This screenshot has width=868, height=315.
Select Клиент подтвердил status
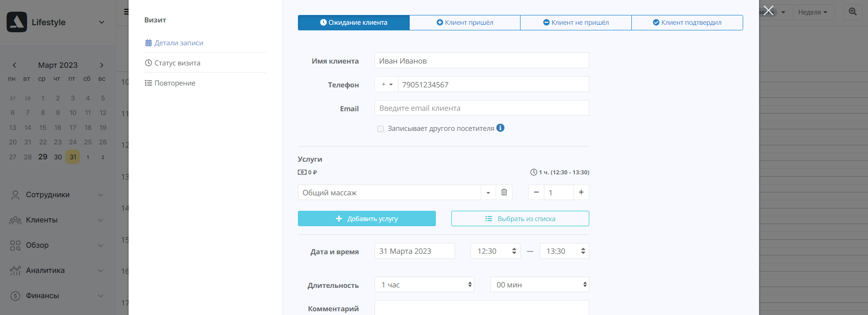(x=687, y=22)
